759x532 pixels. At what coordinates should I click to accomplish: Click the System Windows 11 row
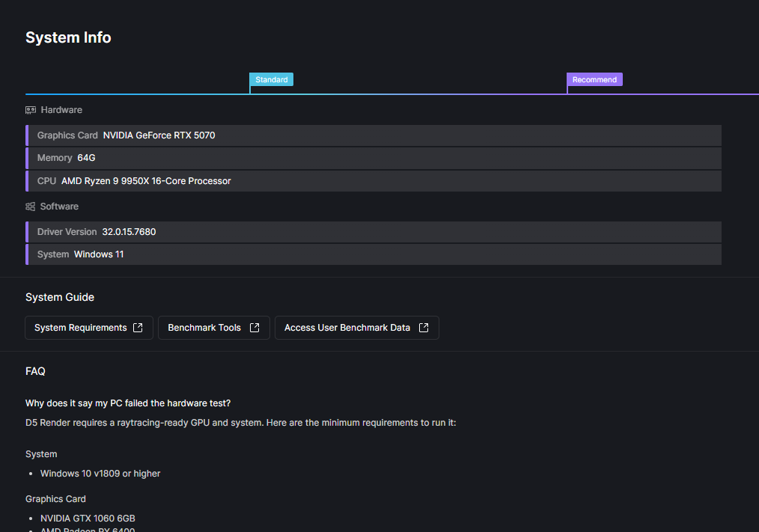tap(374, 254)
